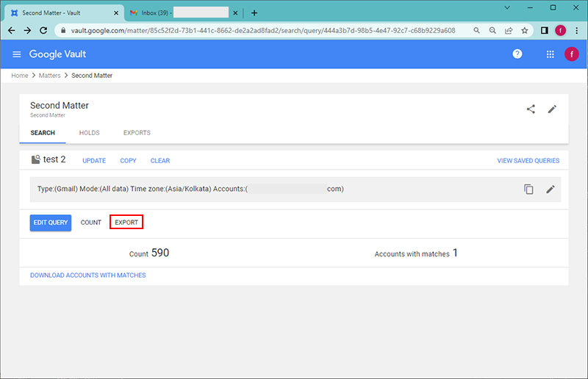588x379 pixels.
Task: Click the search icon in address bar
Action: pos(476,30)
